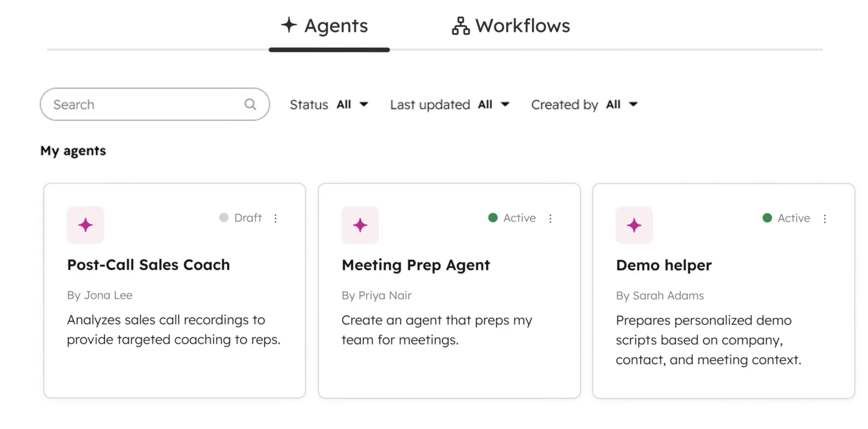Open the Meeting Prep Agent title
Screen dimensions: 868x429
coord(416,265)
